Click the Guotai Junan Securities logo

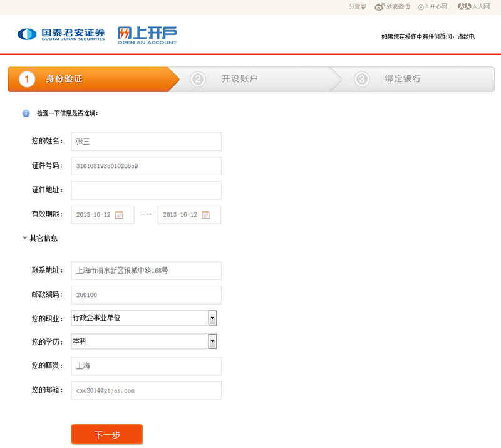point(61,34)
